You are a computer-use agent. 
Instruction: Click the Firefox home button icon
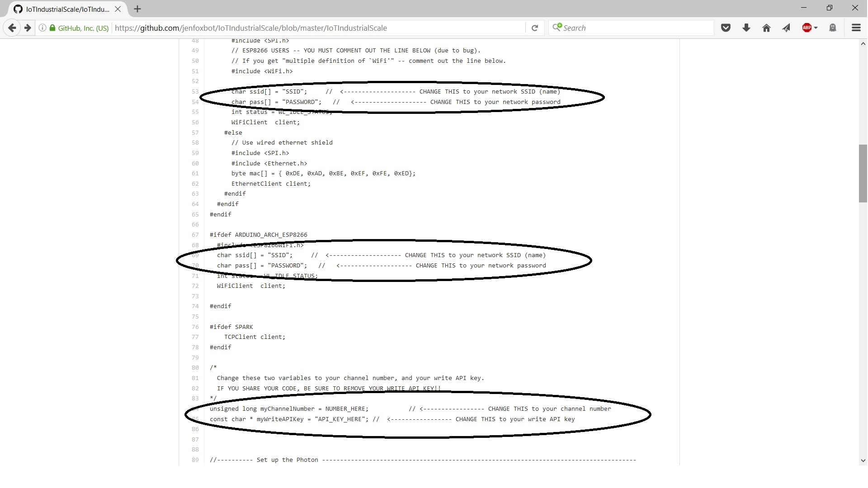(766, 28)
